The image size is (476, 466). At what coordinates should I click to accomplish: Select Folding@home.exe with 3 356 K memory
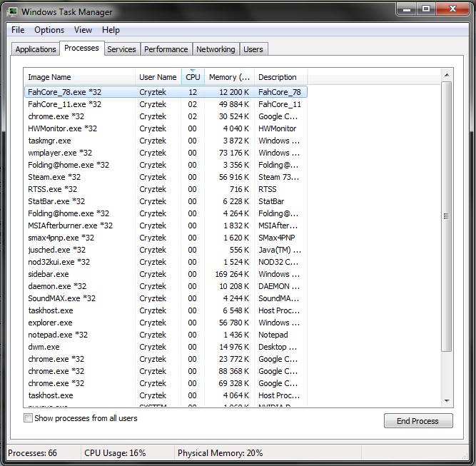tap(166, 165)
